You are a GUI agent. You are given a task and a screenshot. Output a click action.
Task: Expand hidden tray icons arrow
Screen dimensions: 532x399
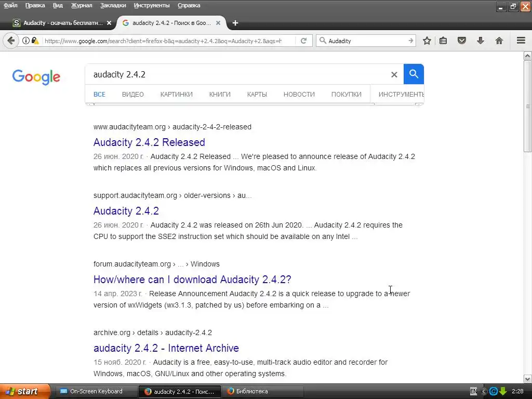click(484, 391)
